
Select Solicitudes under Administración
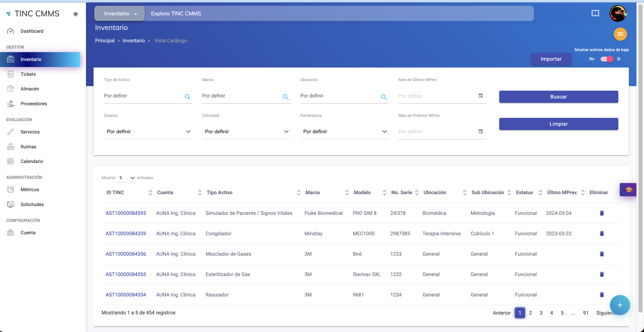pos(32,204)
